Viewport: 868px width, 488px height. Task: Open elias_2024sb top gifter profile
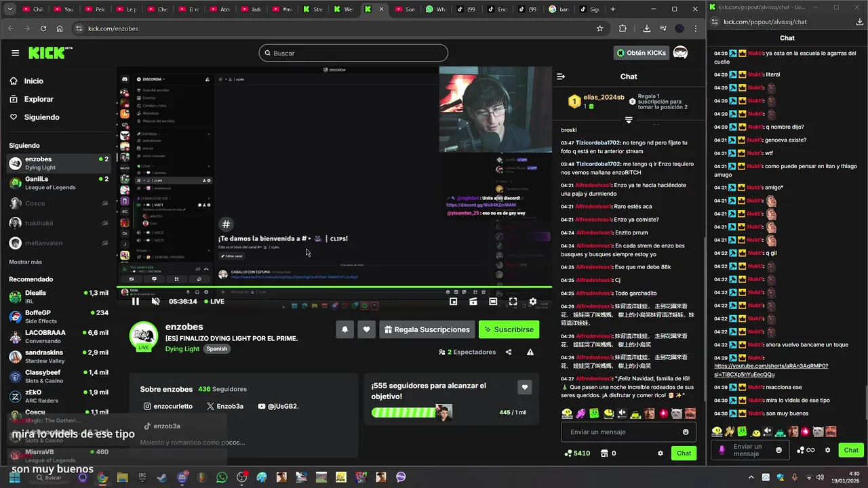(x=604, y=98)
